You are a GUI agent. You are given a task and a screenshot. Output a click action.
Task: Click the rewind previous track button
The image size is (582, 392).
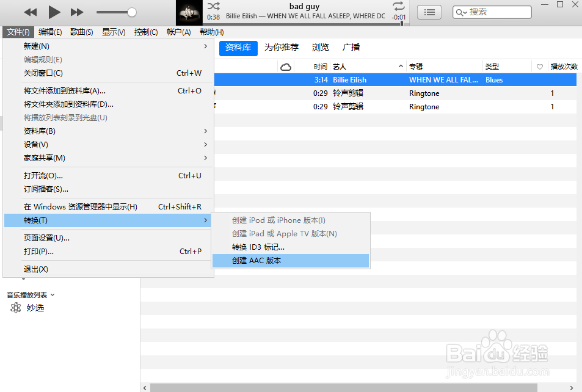31,12
